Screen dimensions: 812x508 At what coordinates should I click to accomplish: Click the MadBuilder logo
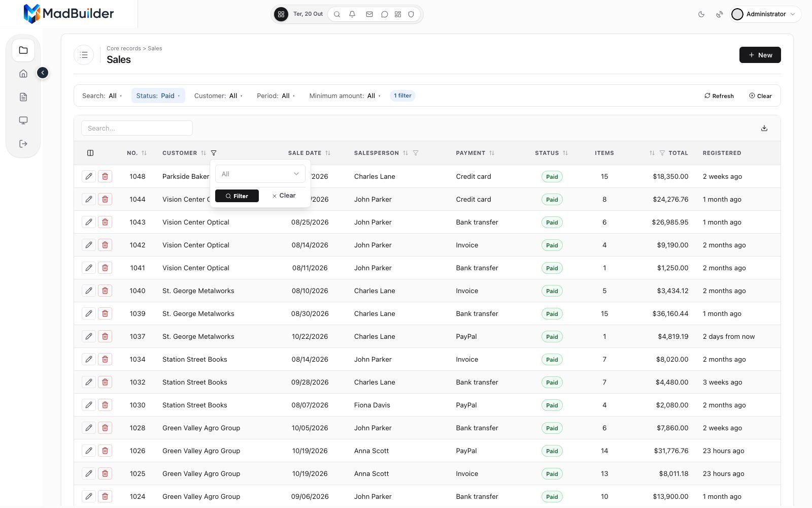[x=69, y=14]
